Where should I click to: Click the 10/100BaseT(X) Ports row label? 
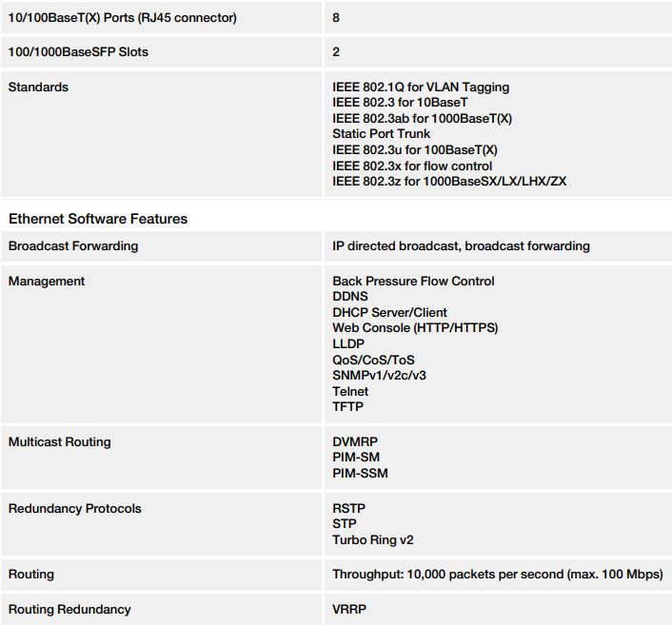click(x=123, y=18)
